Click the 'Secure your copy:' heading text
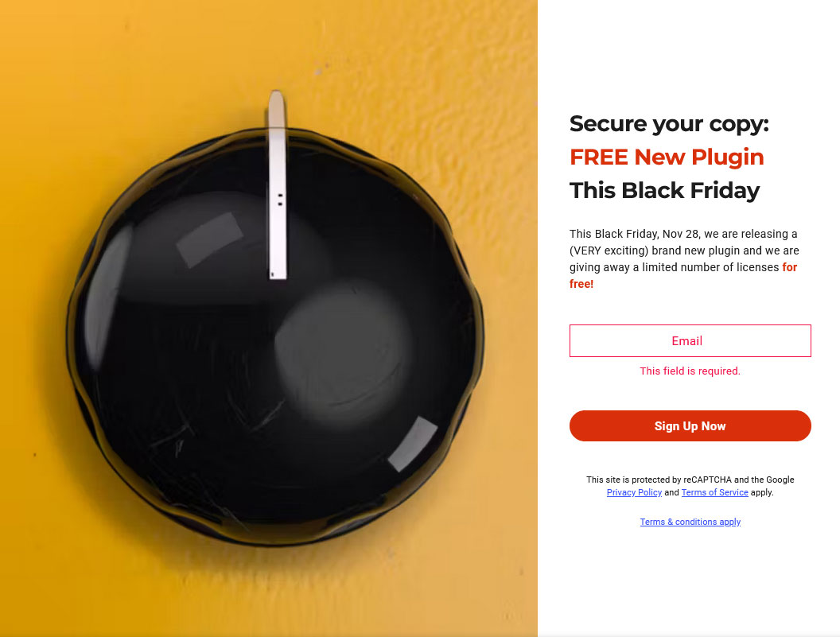This screenshot has height=637, width=840. pos(668,123)
